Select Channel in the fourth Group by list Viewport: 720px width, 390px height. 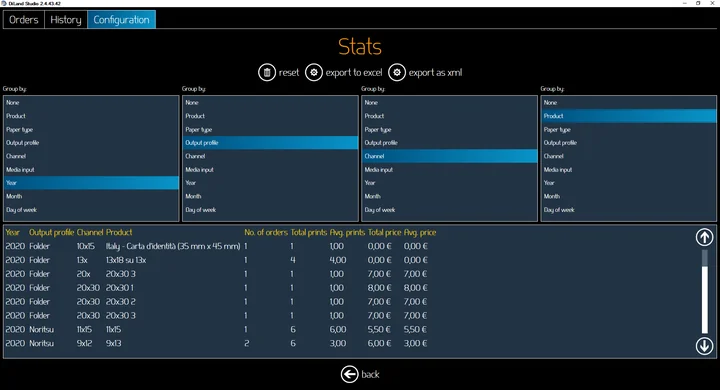tap(629, 156)
